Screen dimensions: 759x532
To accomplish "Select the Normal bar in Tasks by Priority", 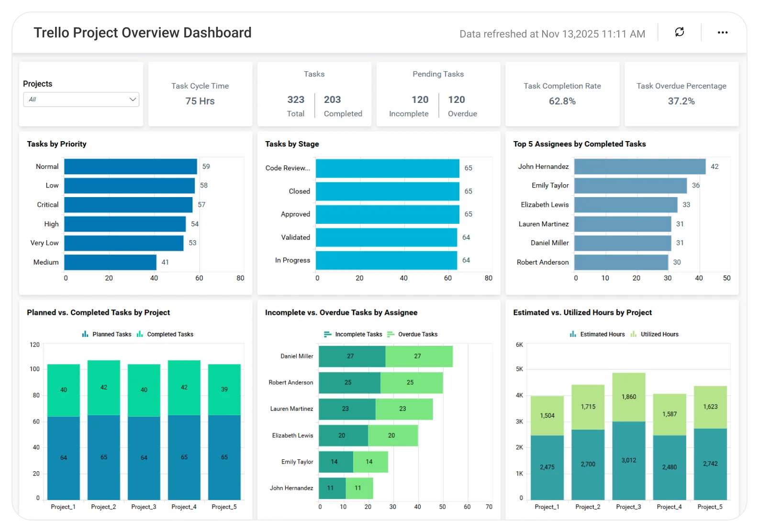I will pyautogui.click(x=131, y=166).
